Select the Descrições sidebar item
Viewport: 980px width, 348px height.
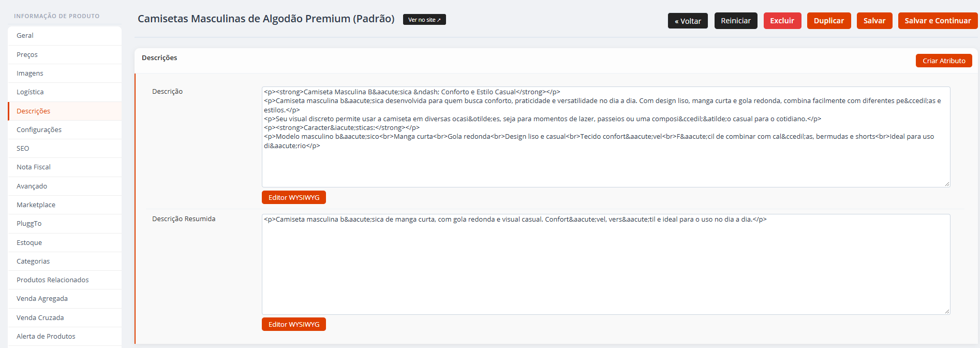click(65, 111)
